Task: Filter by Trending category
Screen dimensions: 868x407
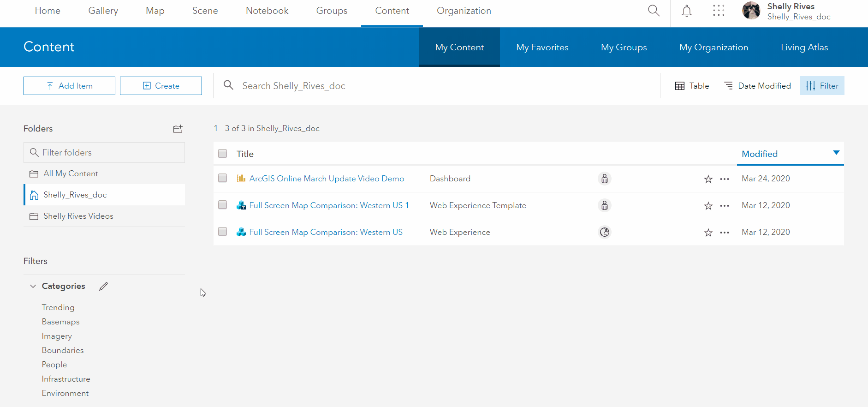Action: click(58, 307)
